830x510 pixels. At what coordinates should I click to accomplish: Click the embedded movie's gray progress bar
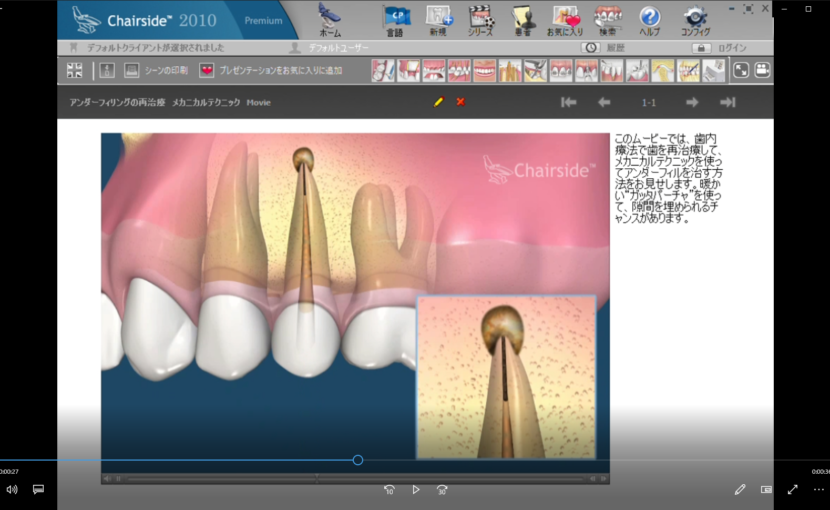[355, 479]
